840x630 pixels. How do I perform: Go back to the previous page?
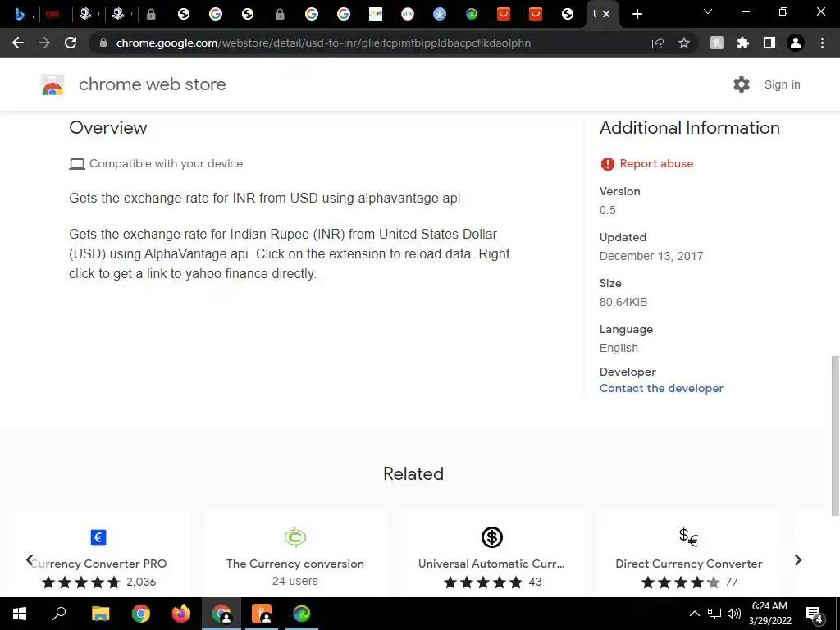(x=18, y=43)
